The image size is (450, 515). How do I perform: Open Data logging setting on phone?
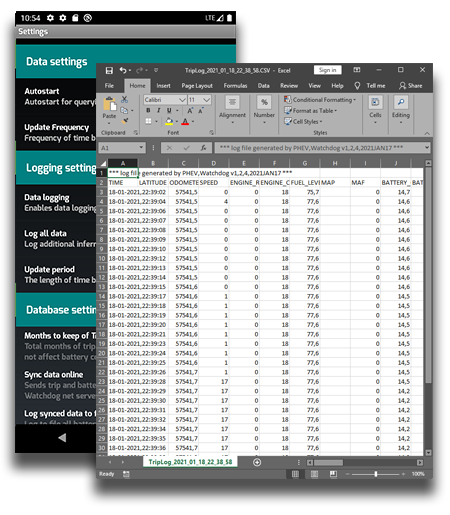pyautogui.click(x=56, y=203)
